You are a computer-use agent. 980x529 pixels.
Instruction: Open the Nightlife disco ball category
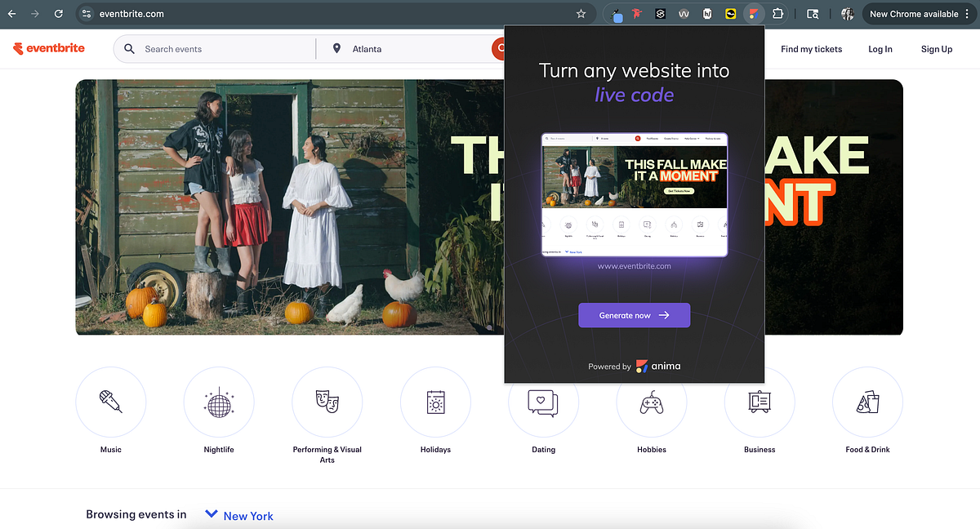pos(219,402)
